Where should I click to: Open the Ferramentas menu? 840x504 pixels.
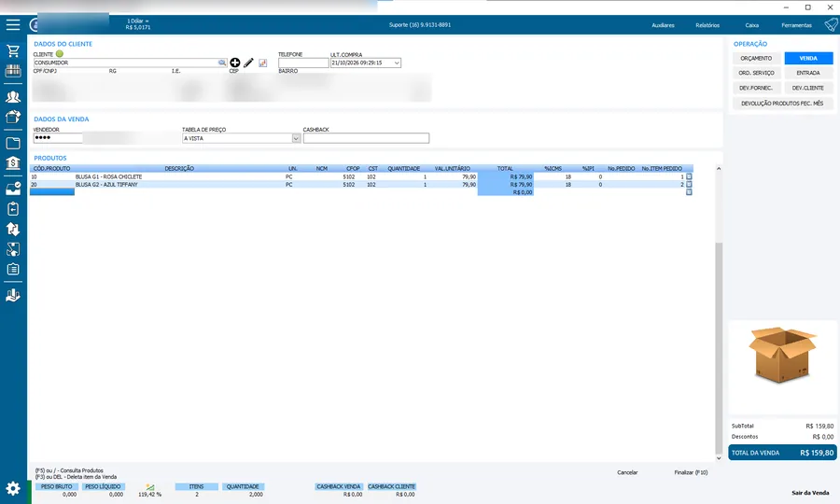point(796,25)
